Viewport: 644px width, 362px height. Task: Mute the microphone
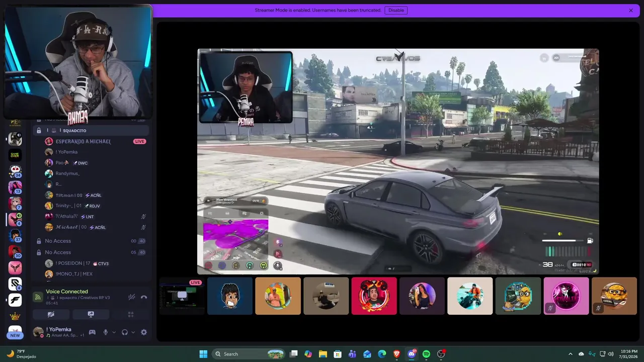(x=106, y=332)
